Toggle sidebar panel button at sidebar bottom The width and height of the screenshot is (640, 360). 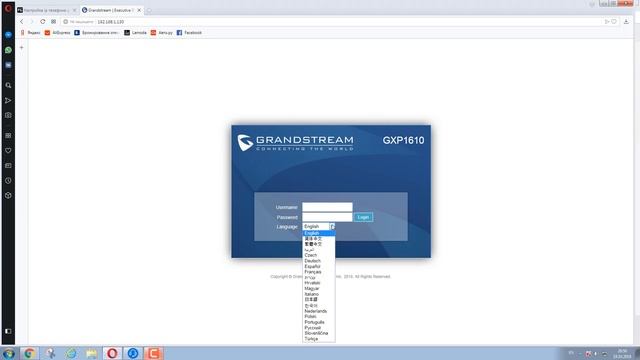coord(8,331)
